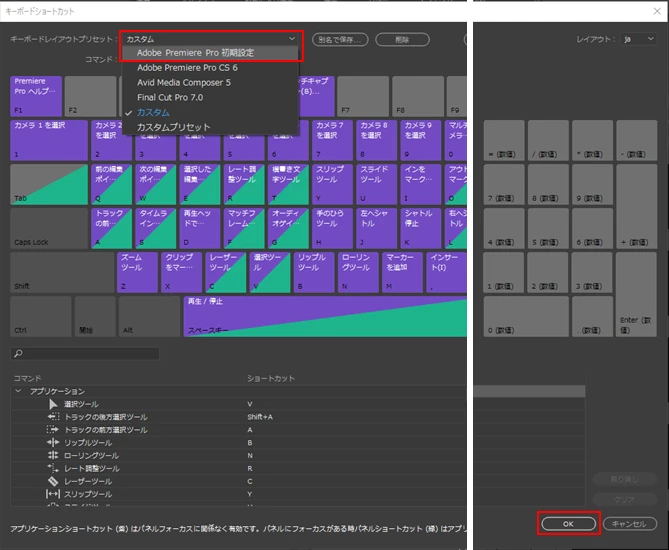
Task: Select the C key レーザーツール
Action: (226, 273)
